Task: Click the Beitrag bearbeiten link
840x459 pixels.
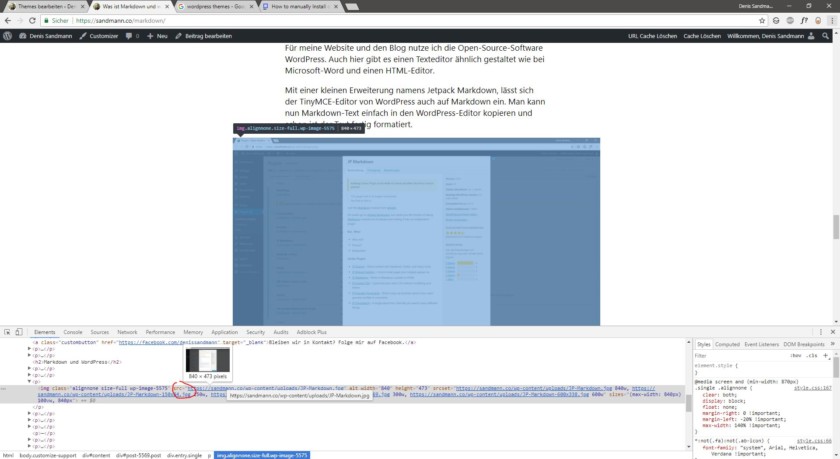Action: tap(206, 36)
